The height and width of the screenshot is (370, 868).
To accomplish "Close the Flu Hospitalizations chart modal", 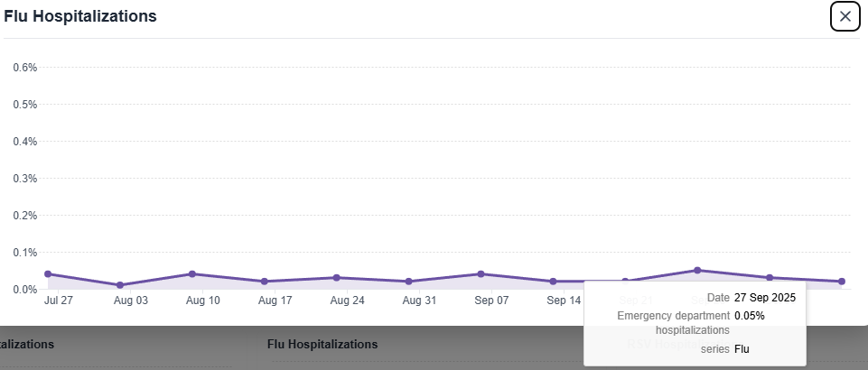I will click(845, 16).
